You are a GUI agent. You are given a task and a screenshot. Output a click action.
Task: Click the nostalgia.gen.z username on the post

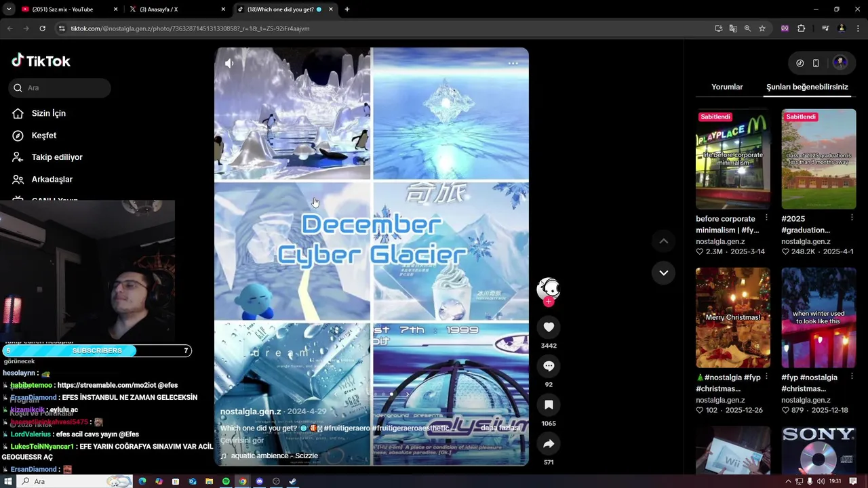(250, 411)
